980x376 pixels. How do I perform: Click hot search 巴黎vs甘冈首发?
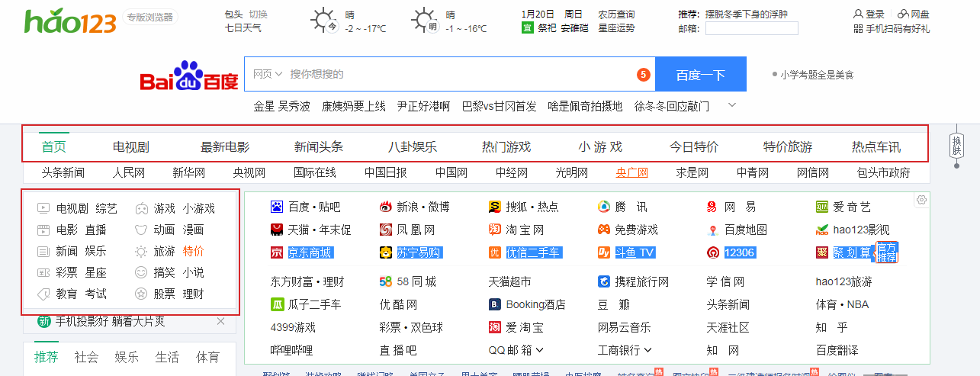pyautogui.click(x=499, y=106)
